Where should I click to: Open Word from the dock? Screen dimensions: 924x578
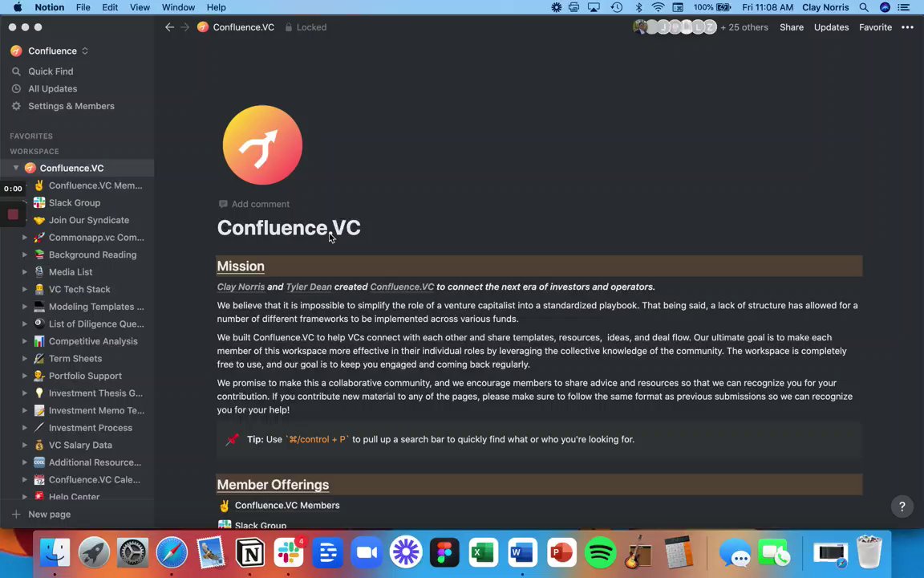[522, 553]
